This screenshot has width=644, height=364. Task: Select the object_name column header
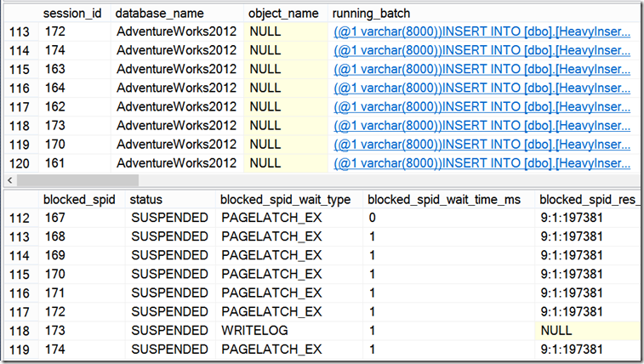click(x=286, y=13)
